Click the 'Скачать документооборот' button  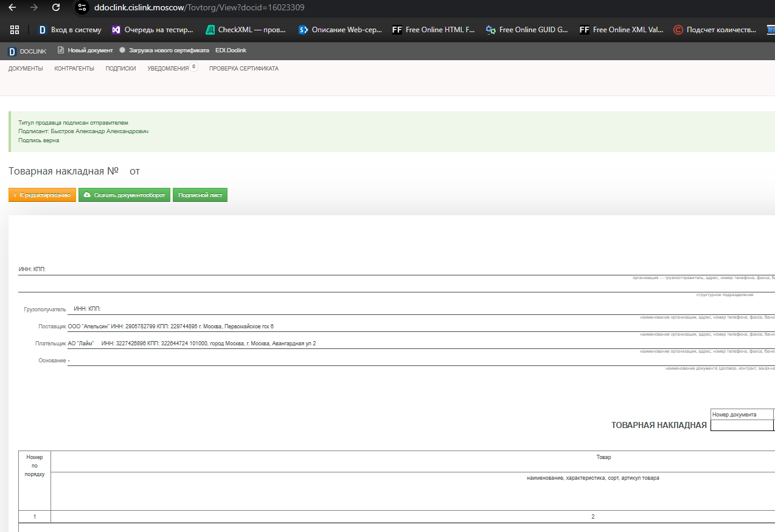coord(125,195)
